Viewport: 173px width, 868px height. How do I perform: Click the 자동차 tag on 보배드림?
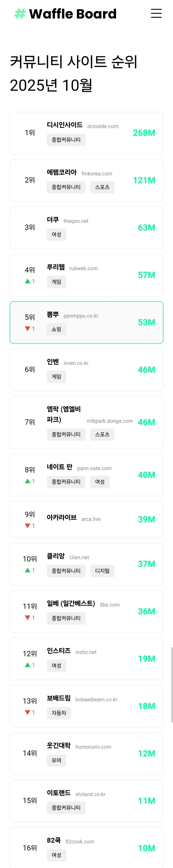pos(59,713)
